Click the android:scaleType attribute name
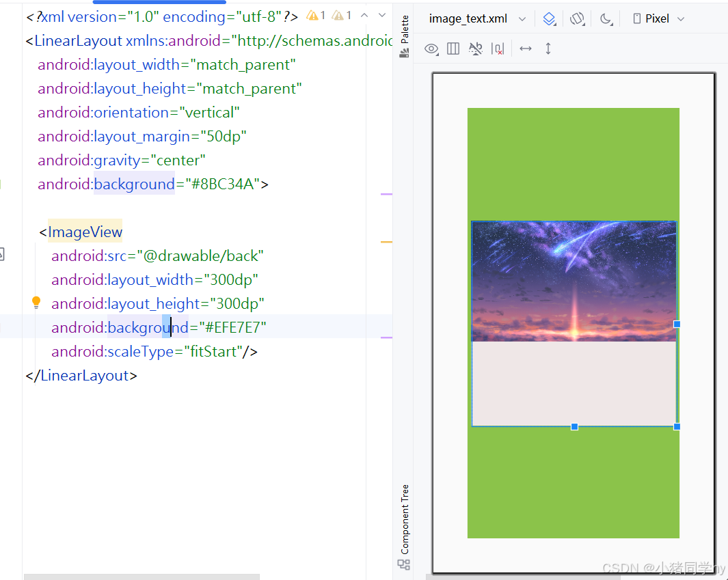This screenshot has height=580, width=728. tap(112, 352)
